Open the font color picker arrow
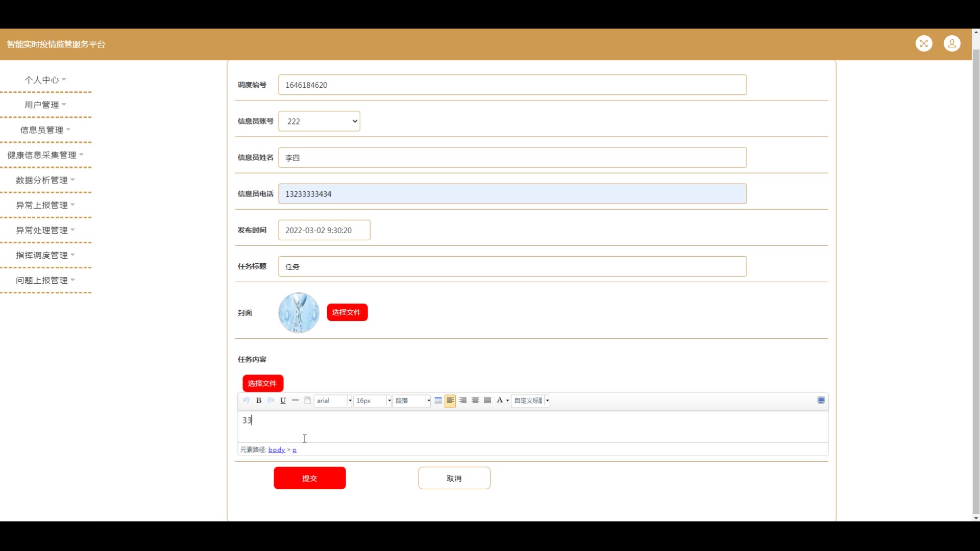 [x=507, y=400]
